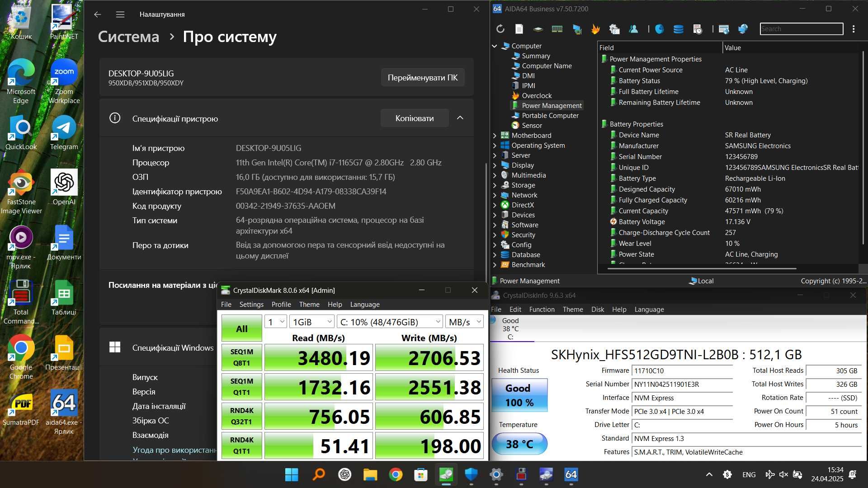The height and width of the screenshot is (488, 868).
Task: Open Total Commander desktop shortcut
Action: [x=21, y=302]
